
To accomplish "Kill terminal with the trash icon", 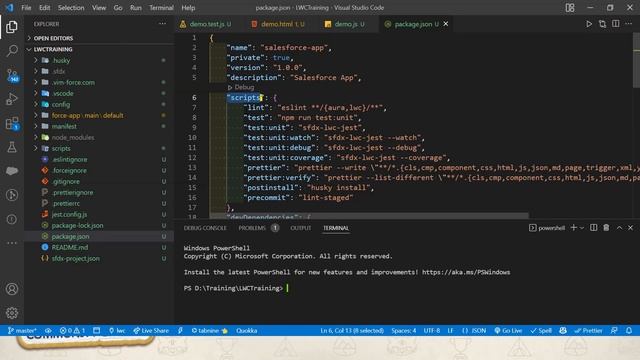I will pos(606,228).
